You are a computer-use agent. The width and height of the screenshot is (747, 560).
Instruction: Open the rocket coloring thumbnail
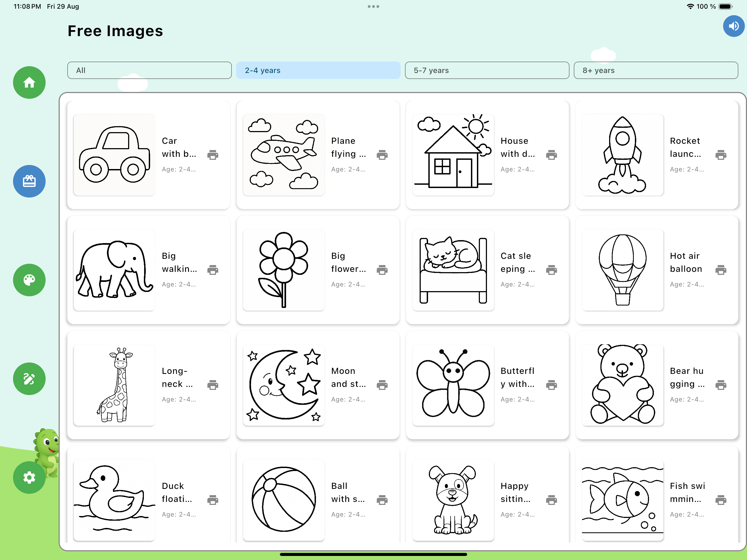click(x=622, y=155)
